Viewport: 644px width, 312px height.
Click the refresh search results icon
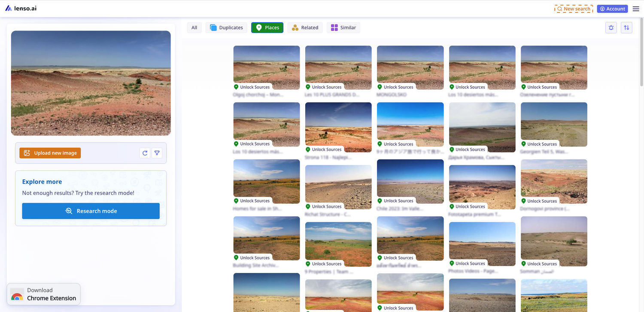point(145,153)
